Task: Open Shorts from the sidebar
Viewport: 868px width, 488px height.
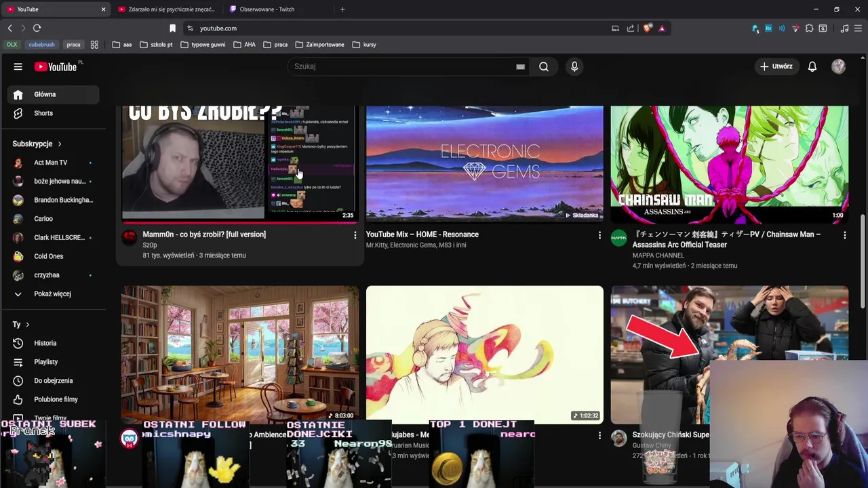Action: pyautogui.click(x=54, y=113)
